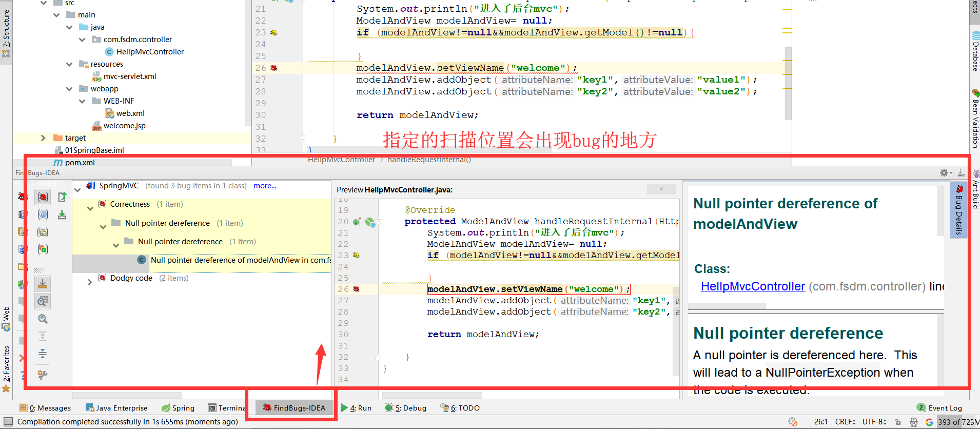Collapse the WEB-INF folder

pos(82,101)
